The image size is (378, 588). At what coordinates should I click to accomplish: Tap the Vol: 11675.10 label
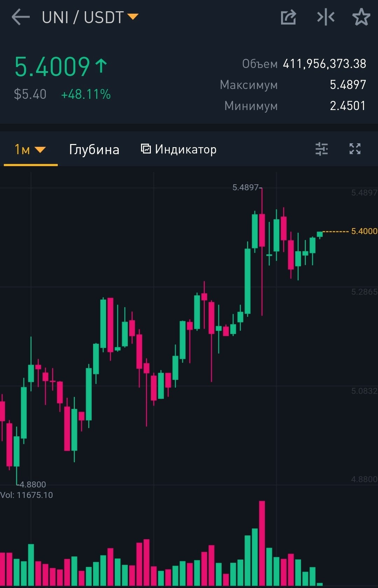(x=27, y=495)
